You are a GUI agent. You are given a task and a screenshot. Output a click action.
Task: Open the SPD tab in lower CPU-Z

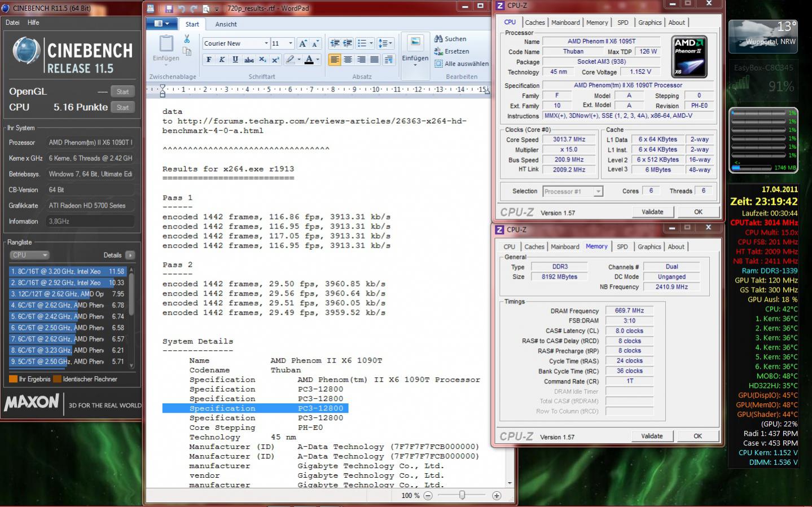pos(622,247)
